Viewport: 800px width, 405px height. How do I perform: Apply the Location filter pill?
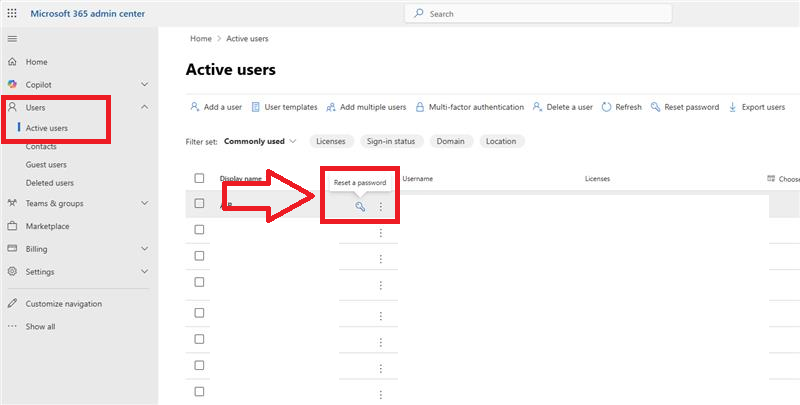[502, 141]
